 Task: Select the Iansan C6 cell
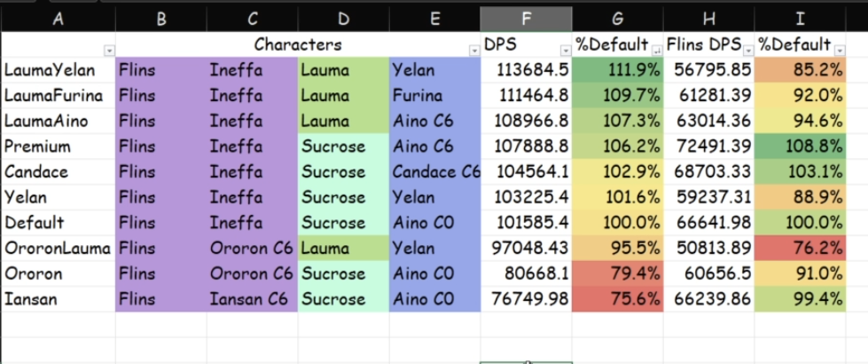pyautogui.click(x=253, y=299)
